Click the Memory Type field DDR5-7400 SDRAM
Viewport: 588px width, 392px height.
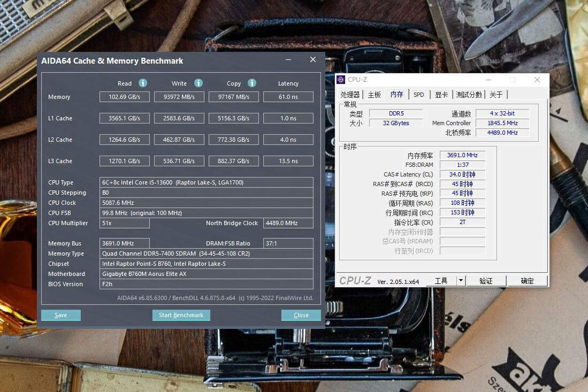click(206, 253)
